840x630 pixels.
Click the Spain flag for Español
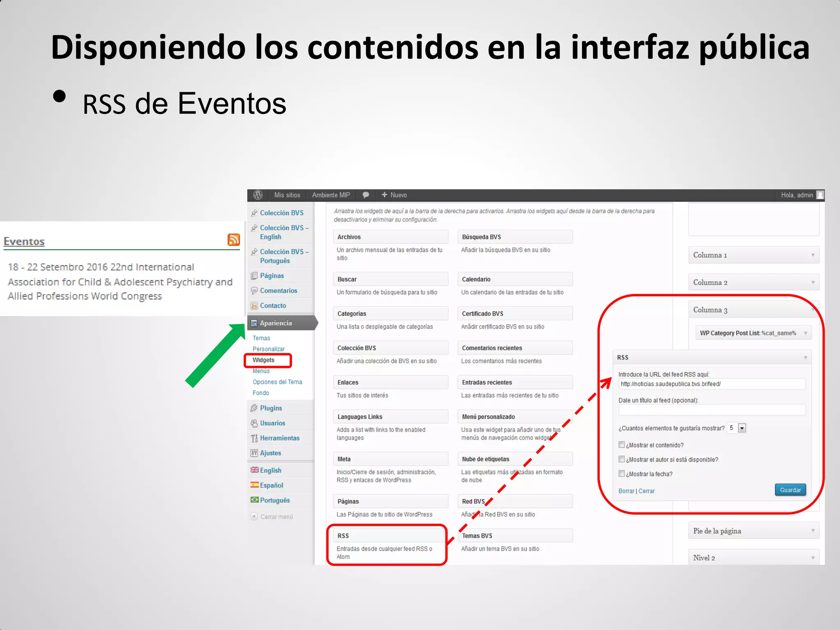coord(255,485)
